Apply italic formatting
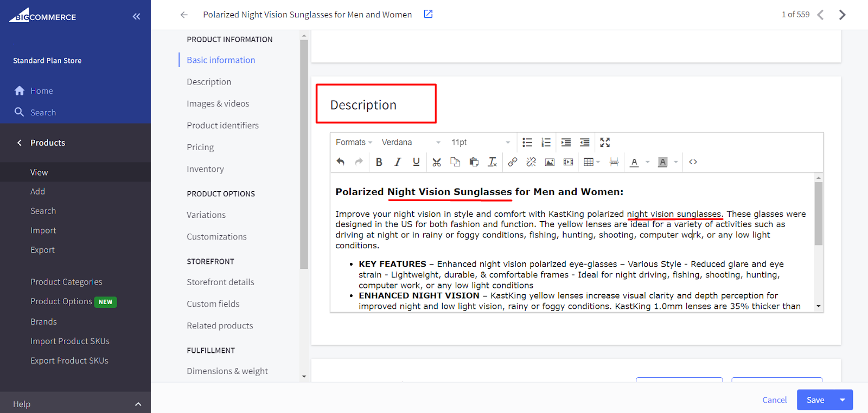 pos(398,162)
